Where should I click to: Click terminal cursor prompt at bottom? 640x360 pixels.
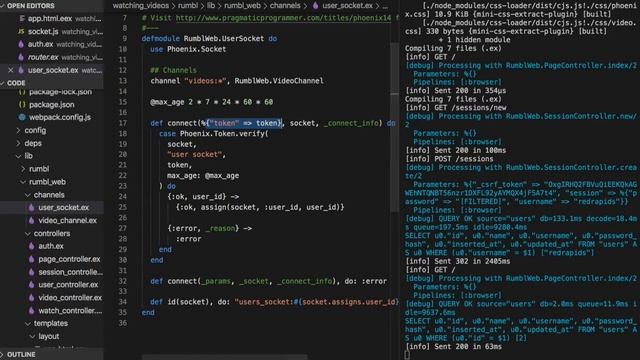click(x=407, y=355)
